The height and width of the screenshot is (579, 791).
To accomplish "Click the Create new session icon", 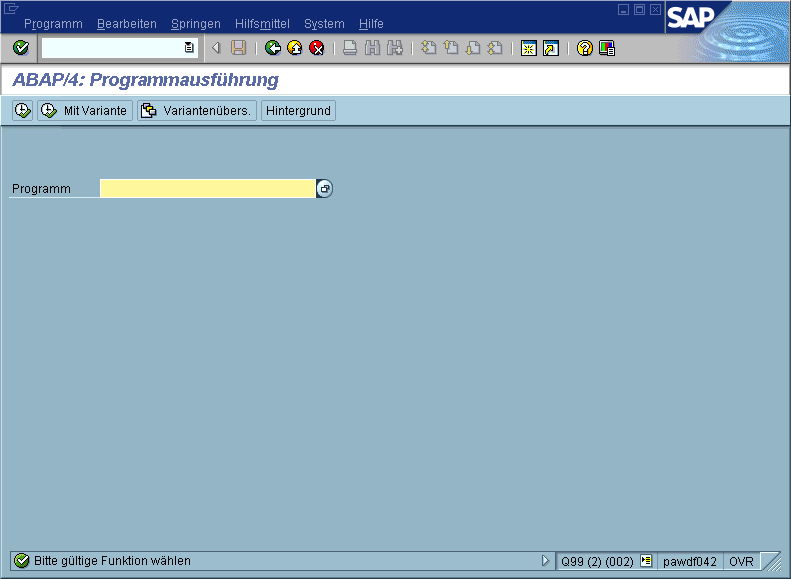I will (x=529, y=48).
